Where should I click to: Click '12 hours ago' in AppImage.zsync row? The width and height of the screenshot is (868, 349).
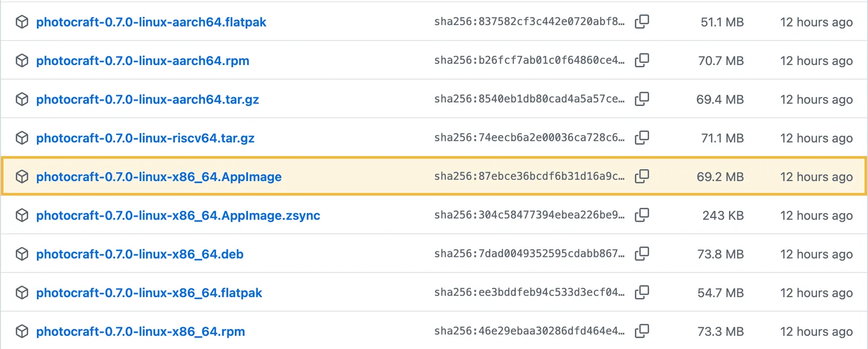816,216
